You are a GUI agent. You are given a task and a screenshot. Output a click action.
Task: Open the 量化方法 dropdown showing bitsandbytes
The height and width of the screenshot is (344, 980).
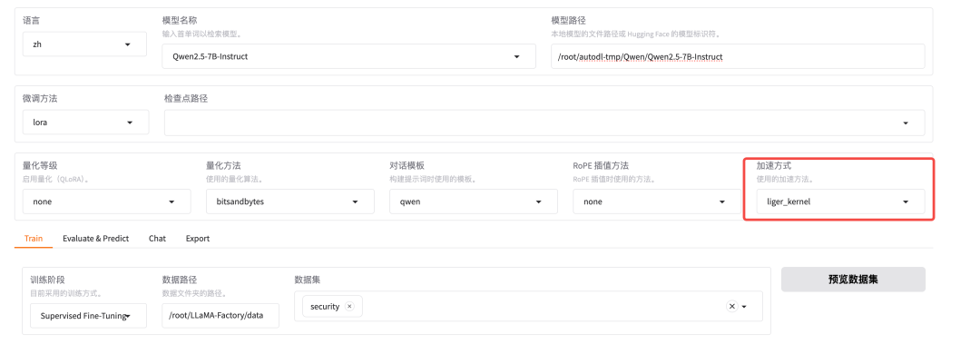[290, 201]
